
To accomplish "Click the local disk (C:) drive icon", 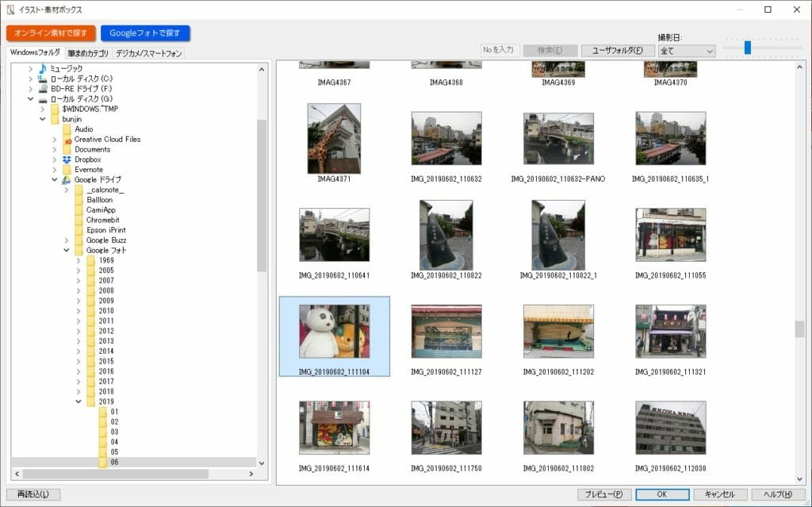I will click(43, 79).
